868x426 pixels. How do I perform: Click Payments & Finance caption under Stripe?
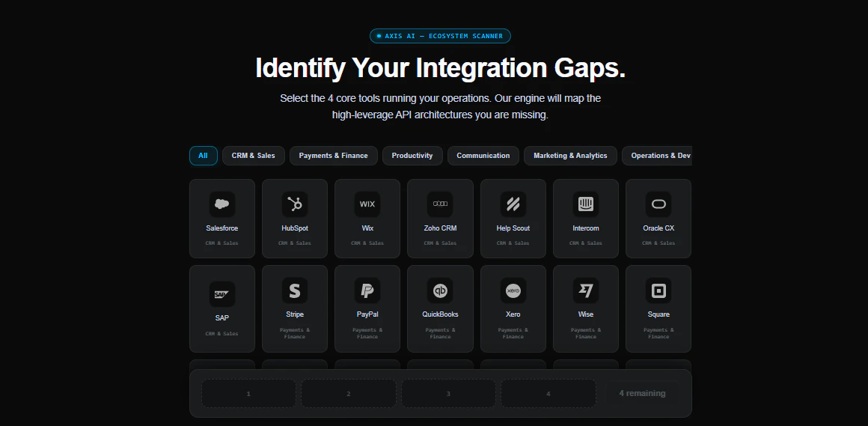295,333
